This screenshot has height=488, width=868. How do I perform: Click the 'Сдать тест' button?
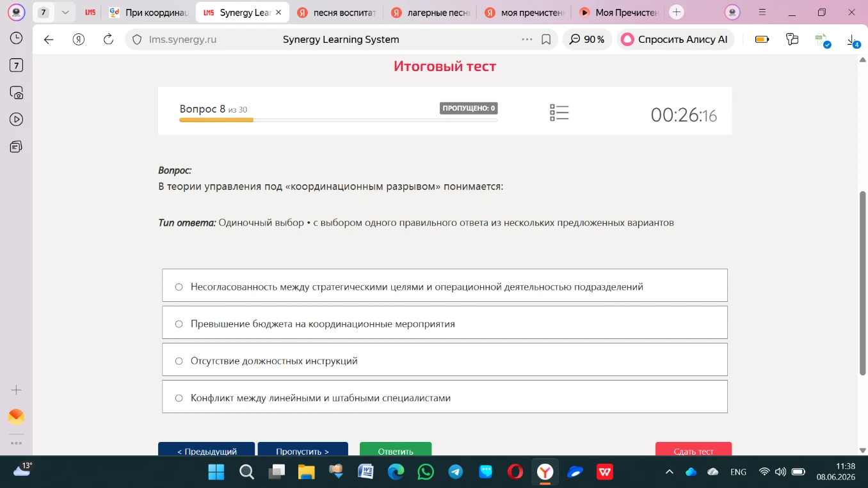[x=693, y=450]
